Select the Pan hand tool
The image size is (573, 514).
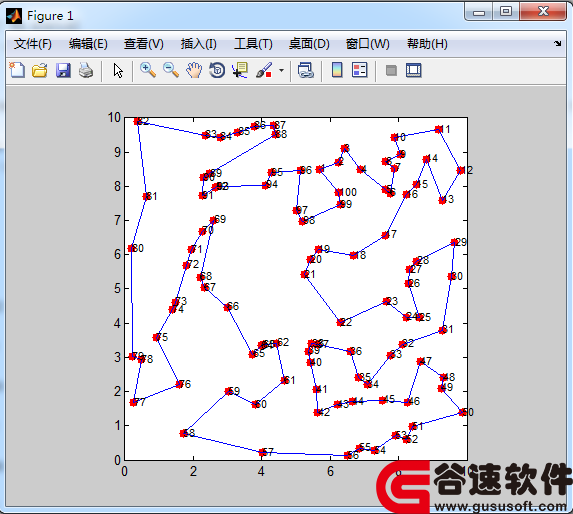coord(194,70)
